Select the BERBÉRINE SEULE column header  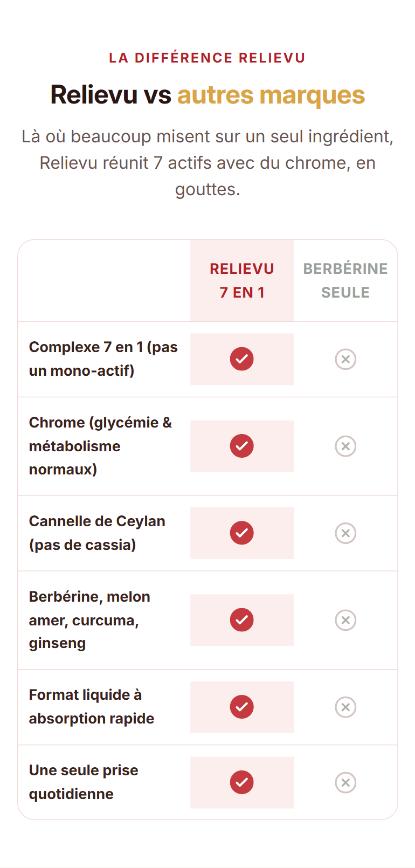click(345, 280)
